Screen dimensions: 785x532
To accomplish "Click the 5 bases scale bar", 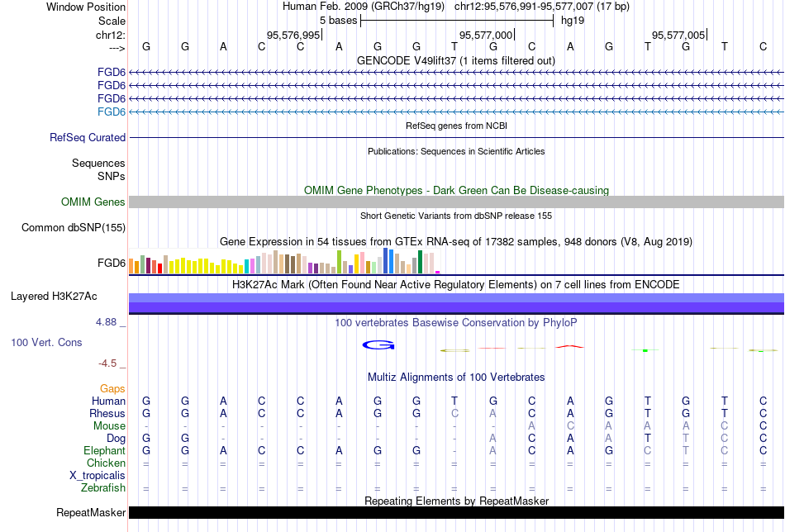I will tap(457, 21).
